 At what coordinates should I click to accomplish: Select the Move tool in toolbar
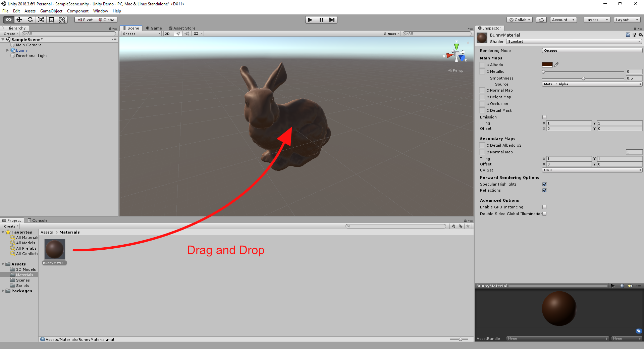[19, 20]
